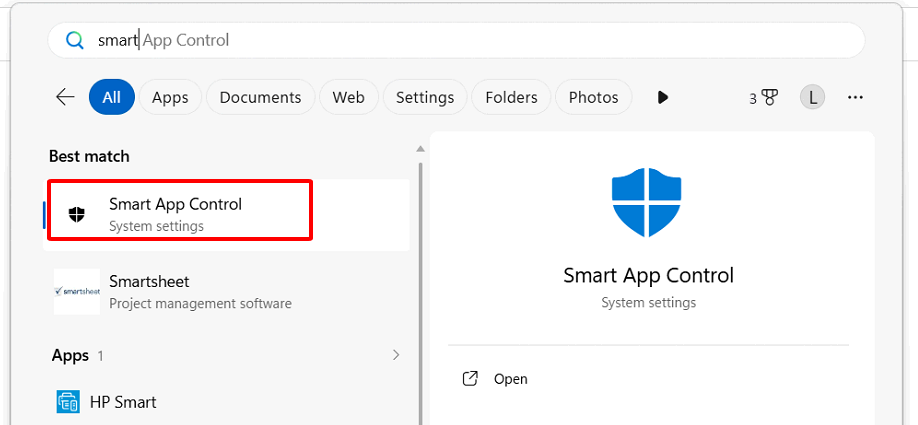Image resolution: width=918 pixels, height=425 pixels.
Task: Switch to the Apps filter tab
Action: 170,97
